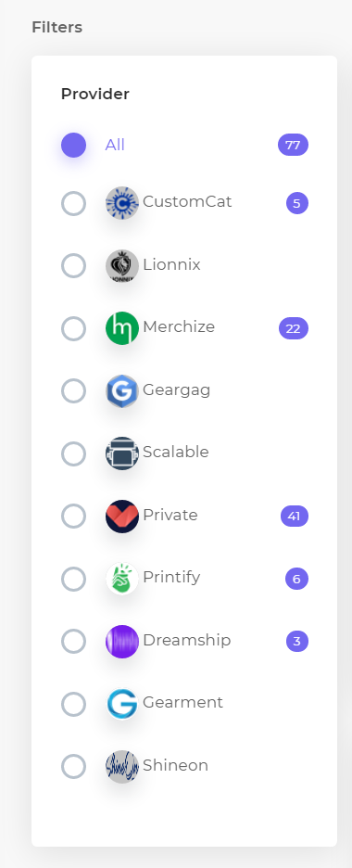This screenshot has width=352, height=868.
Task: Choose the Merchize provider radio button
Action: click(x=73, y=328)
